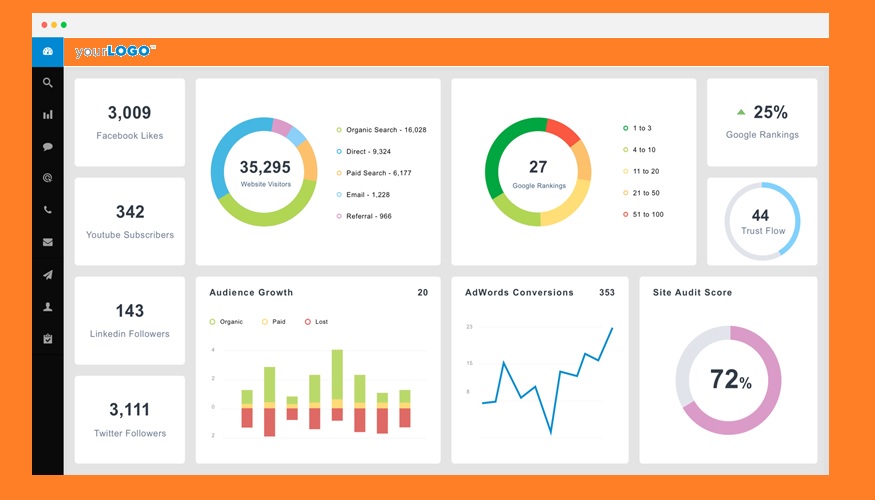This screenshot has width=875, height=500.
Task: Select the clipboard checklist sidebar icon
Action: 47,339
